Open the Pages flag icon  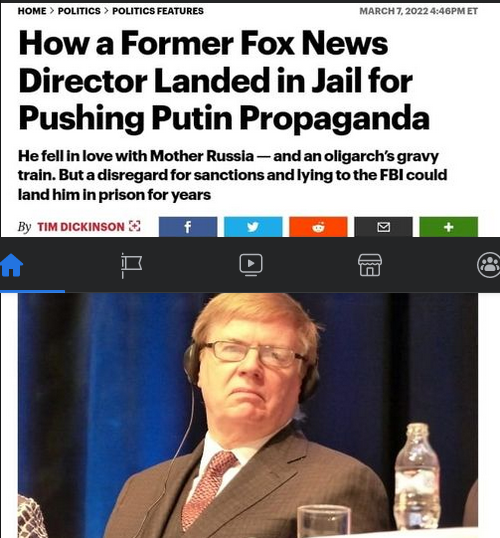click(131, 266)
